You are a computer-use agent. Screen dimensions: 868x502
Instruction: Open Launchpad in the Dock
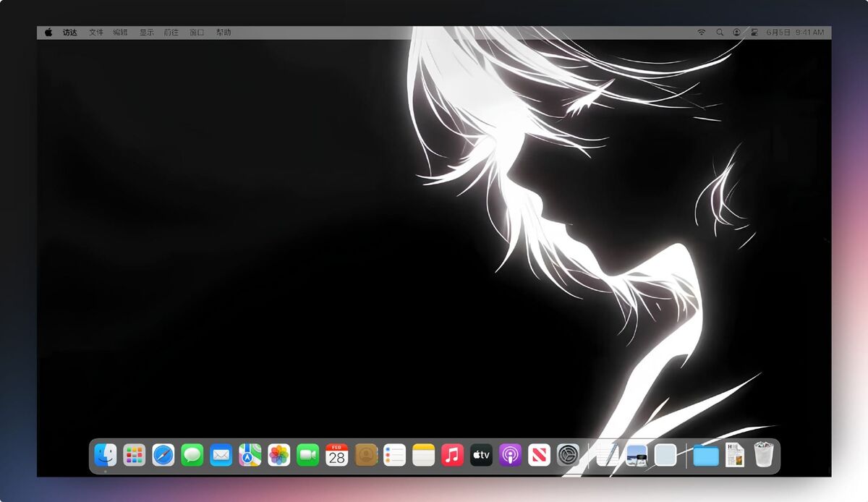135,455
